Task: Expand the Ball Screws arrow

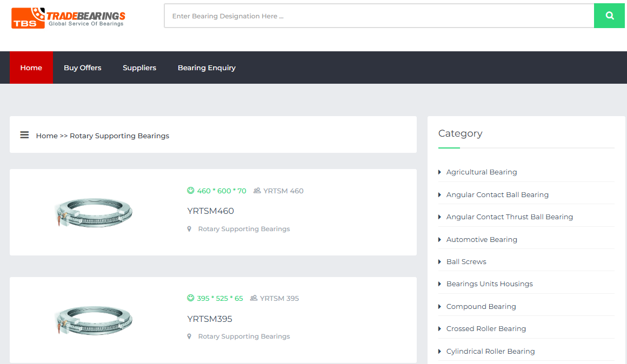Action: point(439,262)
